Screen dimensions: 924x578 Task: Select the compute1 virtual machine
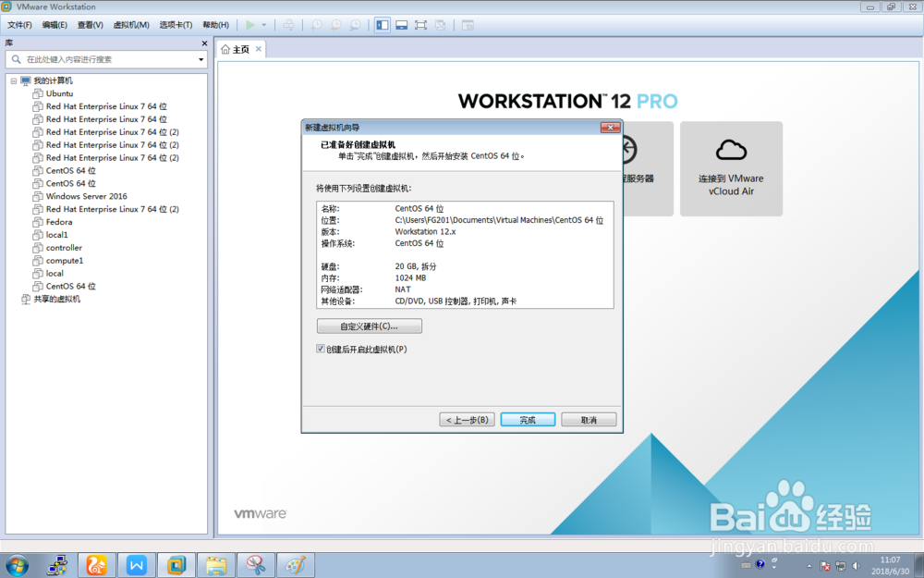click(65, 261)
